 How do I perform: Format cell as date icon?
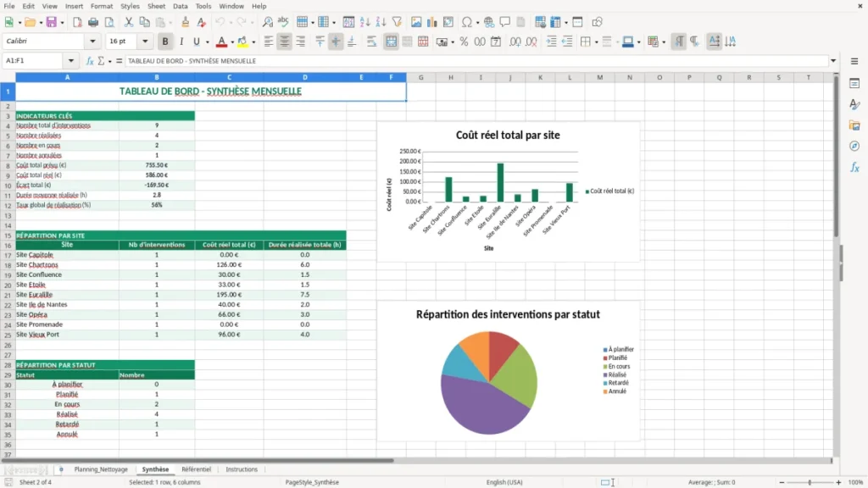click(496, 42)
